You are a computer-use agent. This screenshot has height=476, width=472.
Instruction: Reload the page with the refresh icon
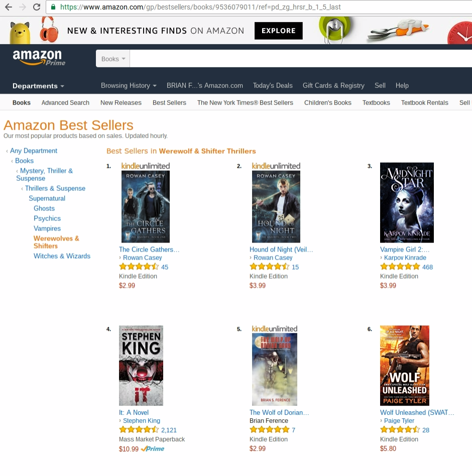pos(37,7)
